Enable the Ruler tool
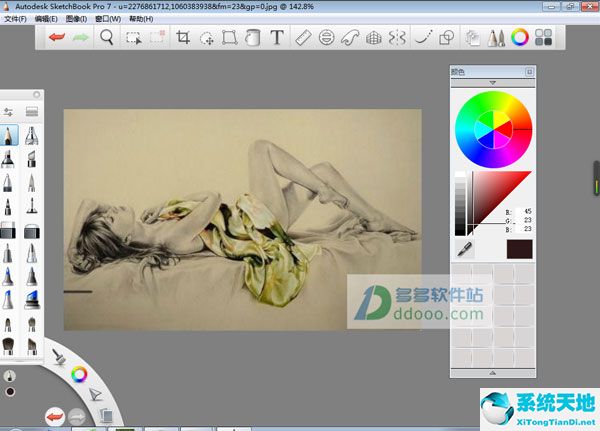 click(303, 38)
